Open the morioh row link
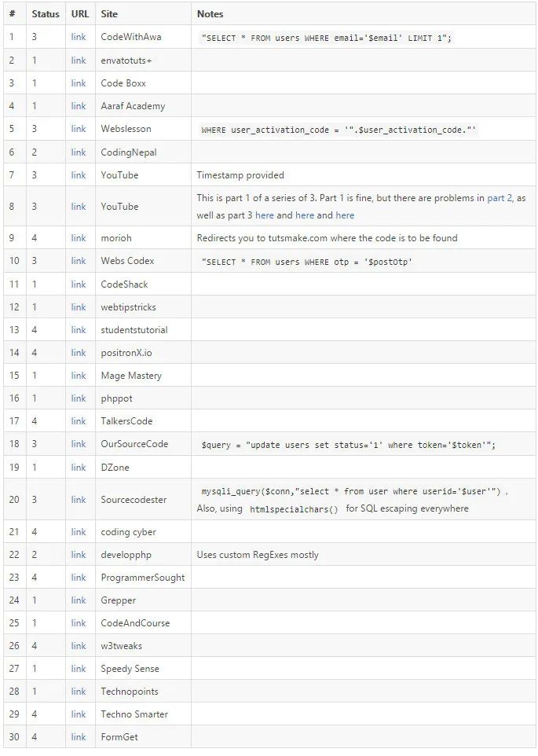 78,238
